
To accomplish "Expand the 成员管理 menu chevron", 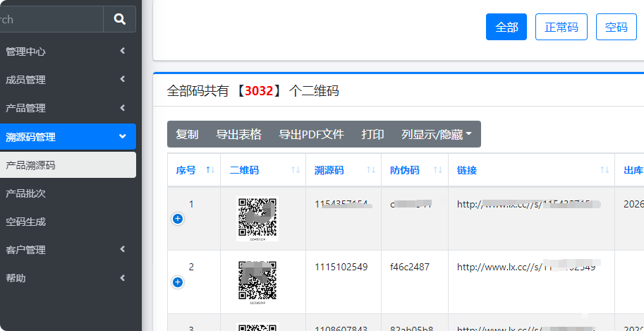I will [123, 79].
